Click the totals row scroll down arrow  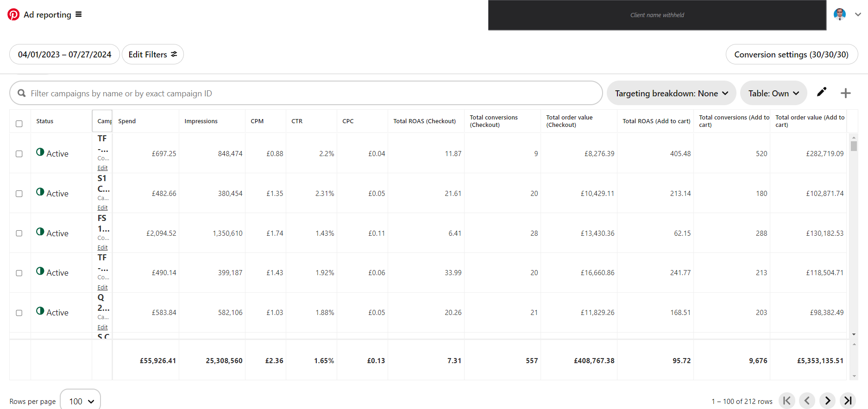[854, 376]
